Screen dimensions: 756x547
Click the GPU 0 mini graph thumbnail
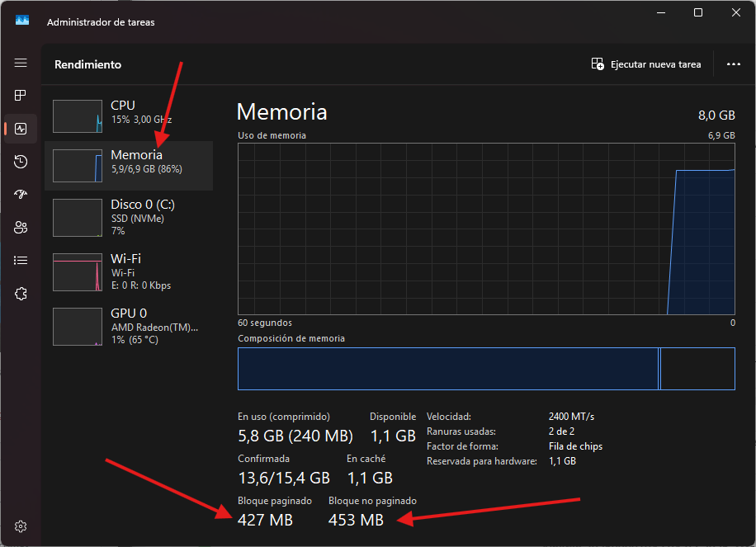pos(78,327)
